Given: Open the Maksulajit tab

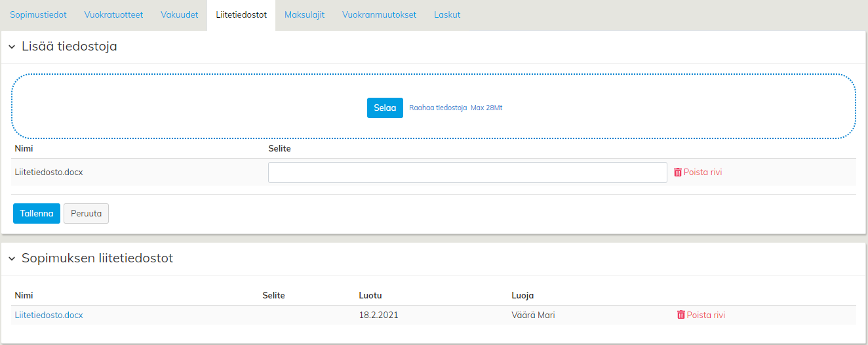Looking at the screenshot, I should click(x=304, y=15).
